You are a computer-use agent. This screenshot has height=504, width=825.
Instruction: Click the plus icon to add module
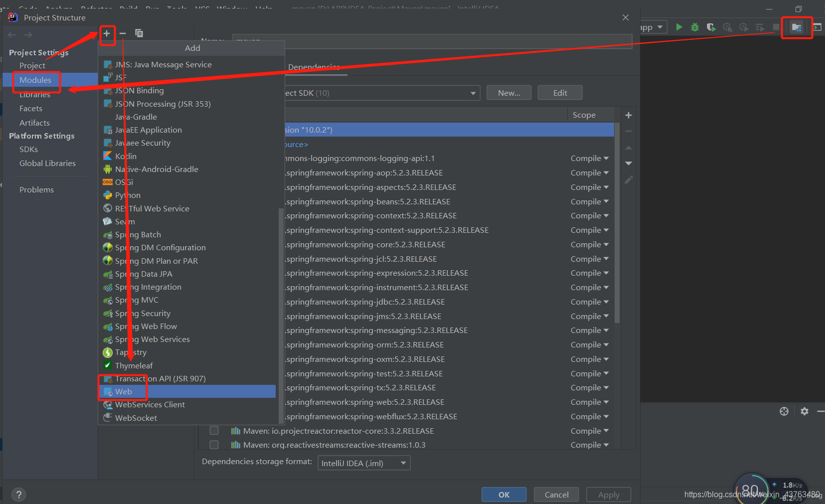click(107, 33)
